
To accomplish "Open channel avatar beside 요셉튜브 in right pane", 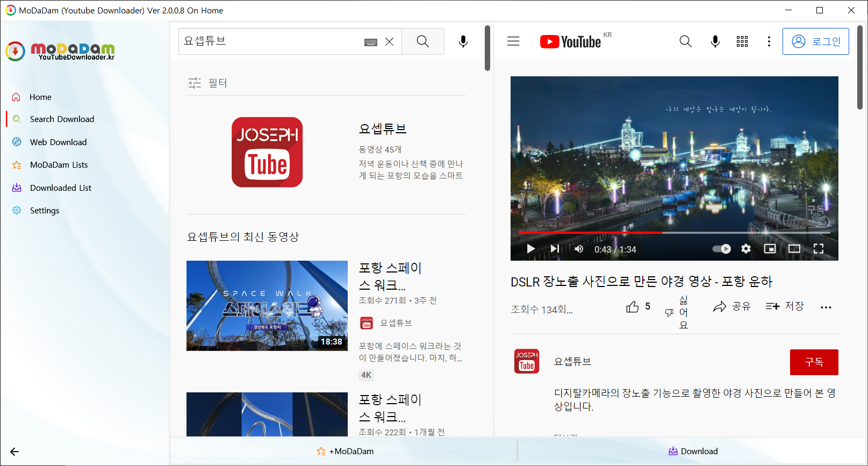I will (x=527, y=362).
